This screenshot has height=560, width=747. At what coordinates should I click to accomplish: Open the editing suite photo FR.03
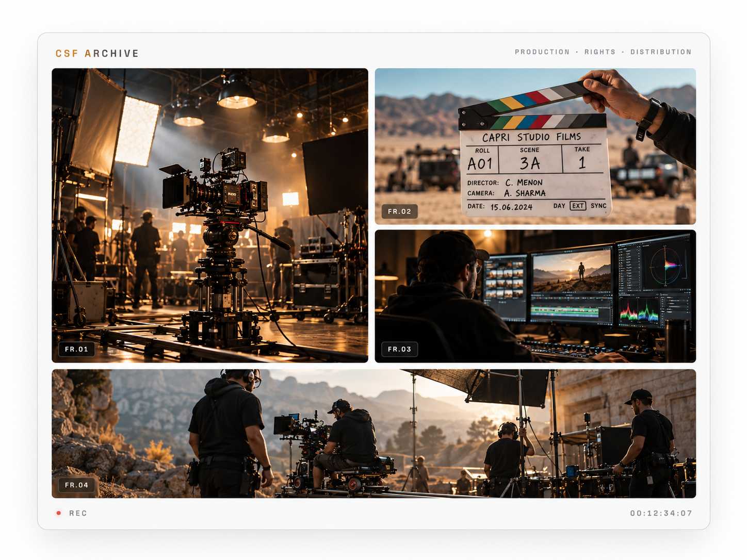click(x=535, y=297)
